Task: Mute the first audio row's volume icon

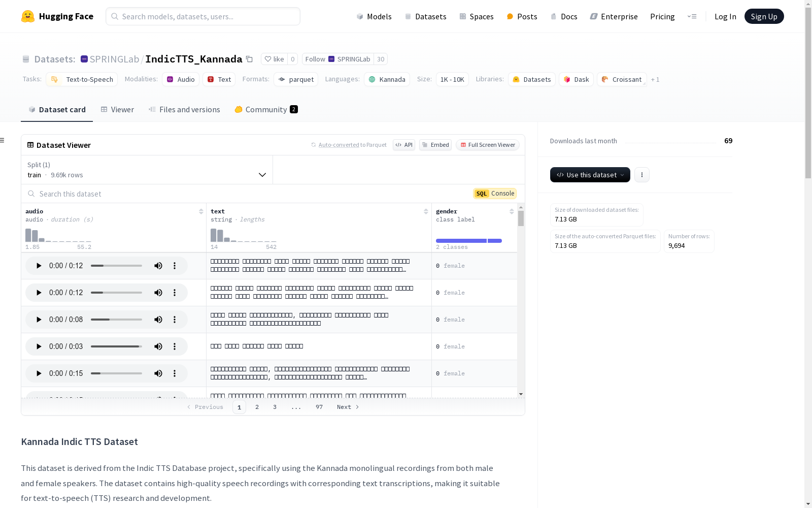Action: (x=158, y=266)
